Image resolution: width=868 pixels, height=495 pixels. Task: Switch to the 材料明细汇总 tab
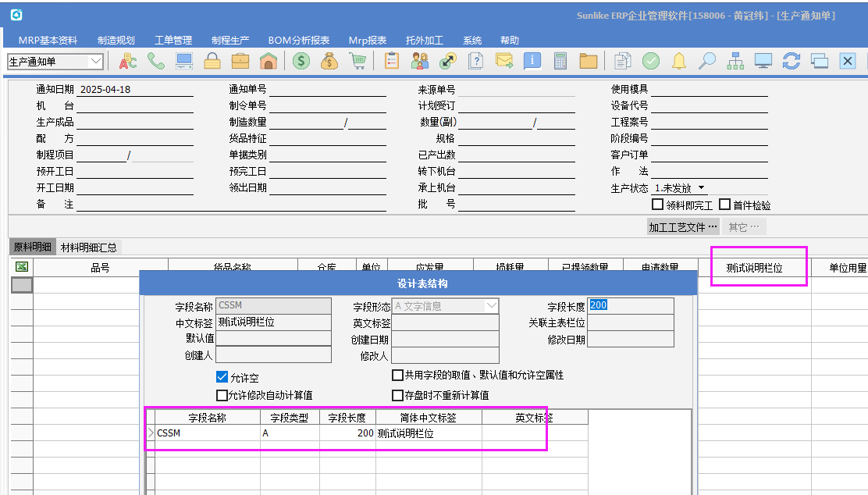tap(89, 247)
